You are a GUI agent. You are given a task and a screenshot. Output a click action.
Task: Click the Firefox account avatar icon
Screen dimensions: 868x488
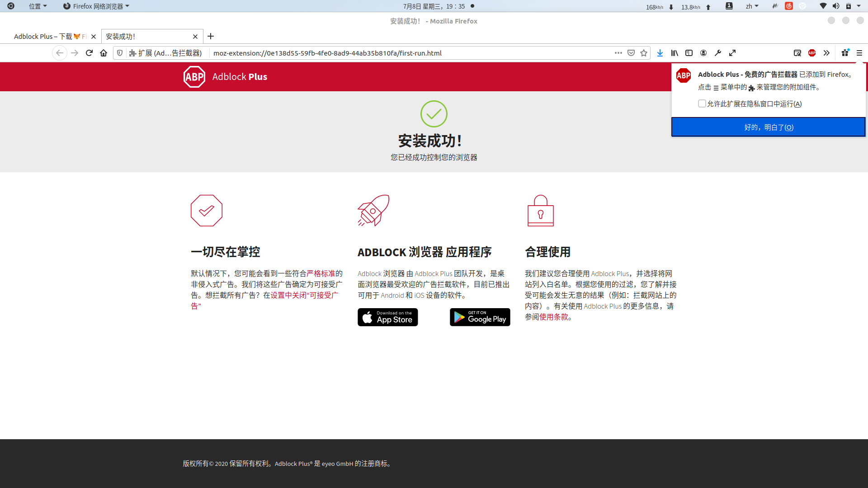pyautogui.click(x=703, y=53)
